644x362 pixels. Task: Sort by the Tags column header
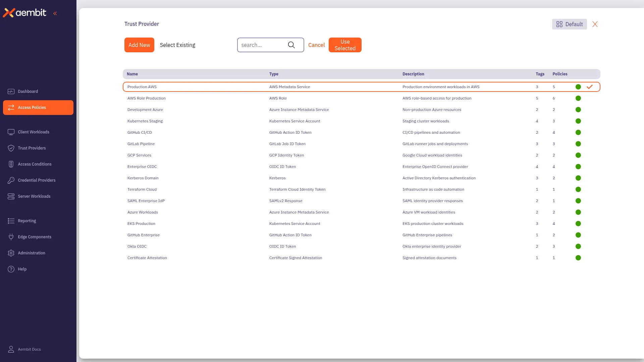540,74
